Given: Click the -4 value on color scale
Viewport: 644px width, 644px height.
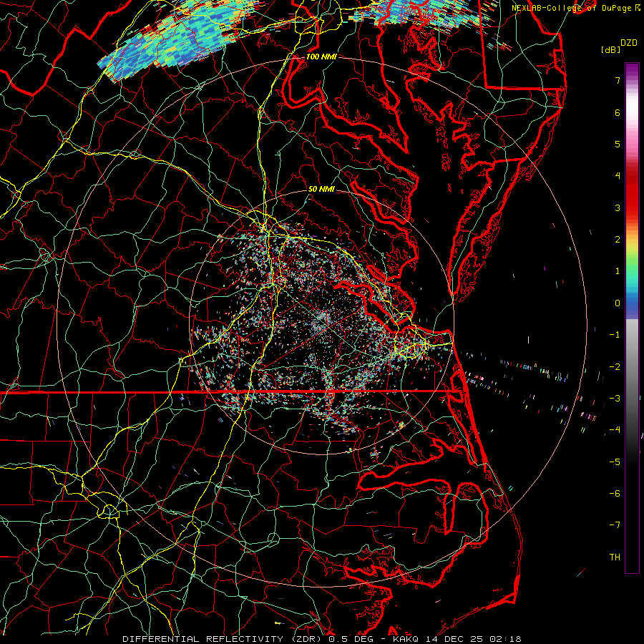Looking at the screenshot, I should click(615, 430).
